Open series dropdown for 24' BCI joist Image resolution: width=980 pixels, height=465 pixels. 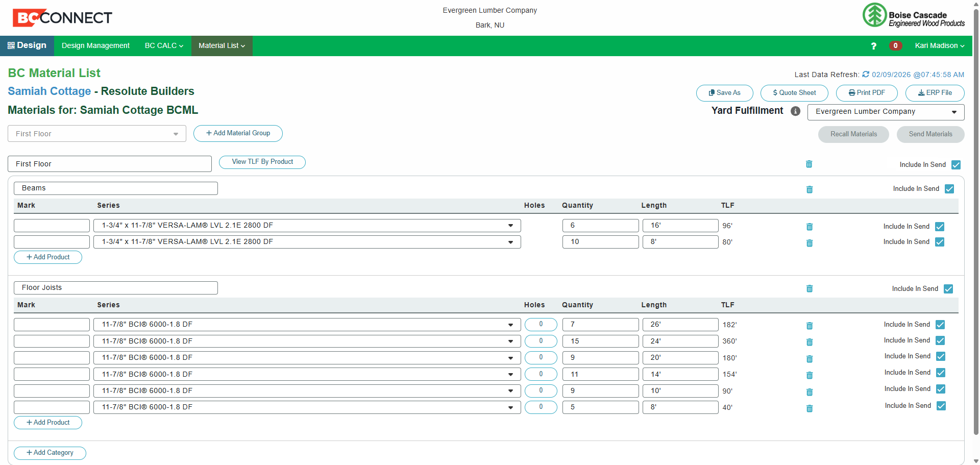click(x=307, y=341)
